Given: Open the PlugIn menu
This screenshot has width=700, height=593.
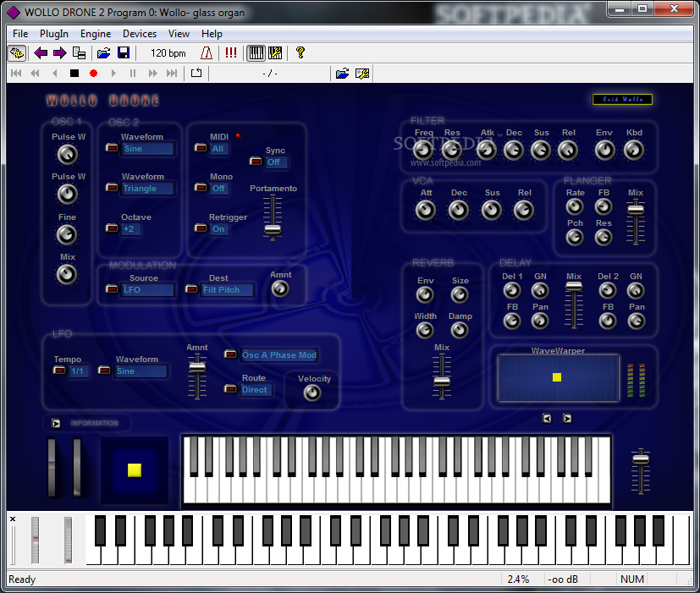Looking at the screenshot, I should 54,34.
